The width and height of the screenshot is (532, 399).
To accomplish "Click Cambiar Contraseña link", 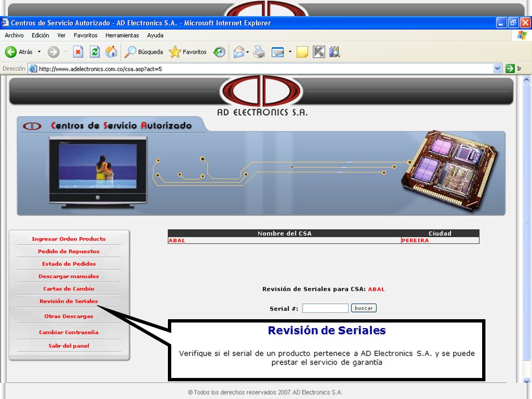I will point(69,332).
